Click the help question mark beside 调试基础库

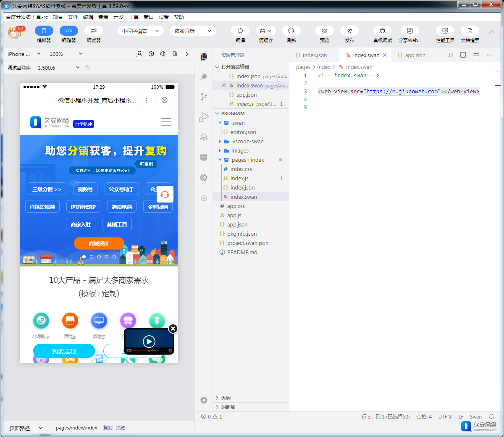(x=87, y=68)
